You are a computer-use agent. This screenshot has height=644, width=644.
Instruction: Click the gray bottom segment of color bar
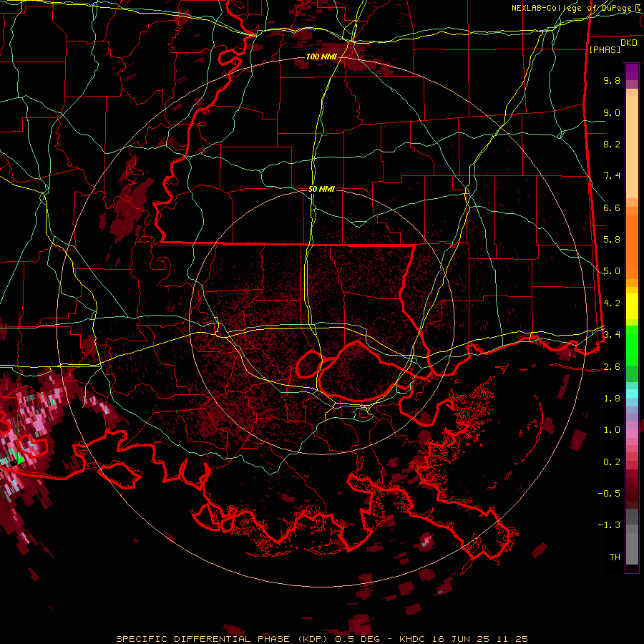click(x=632, y=546)
